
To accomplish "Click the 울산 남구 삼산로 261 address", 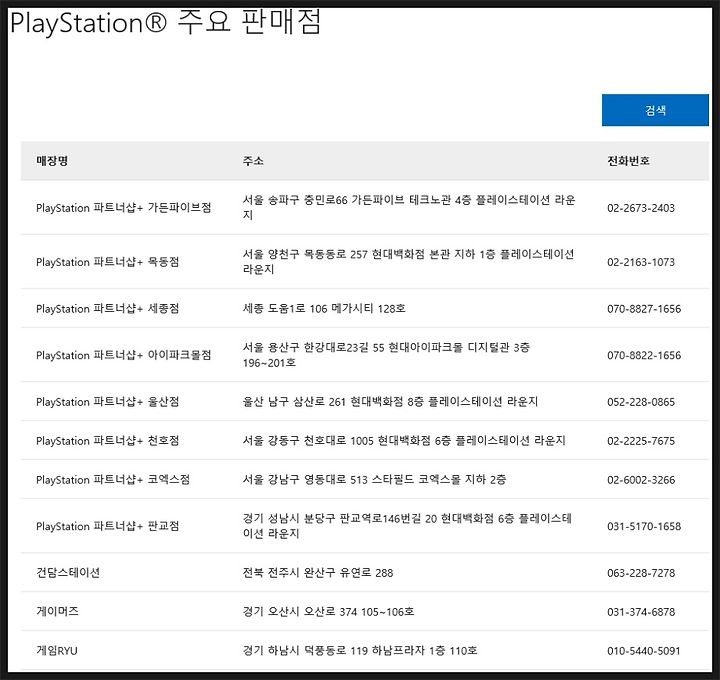I will [x=390, y=402].
